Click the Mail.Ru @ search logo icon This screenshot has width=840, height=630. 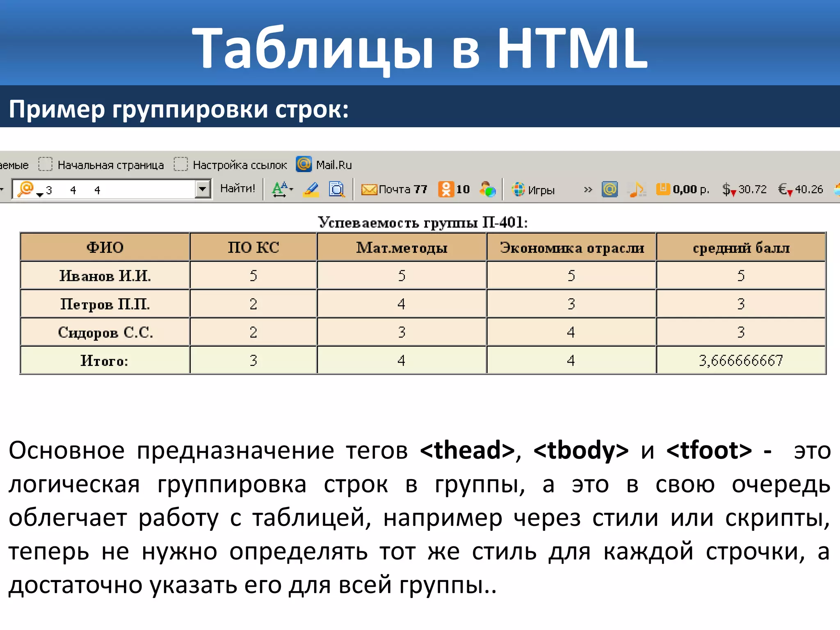pyautogui.click(x=26, y=189)
